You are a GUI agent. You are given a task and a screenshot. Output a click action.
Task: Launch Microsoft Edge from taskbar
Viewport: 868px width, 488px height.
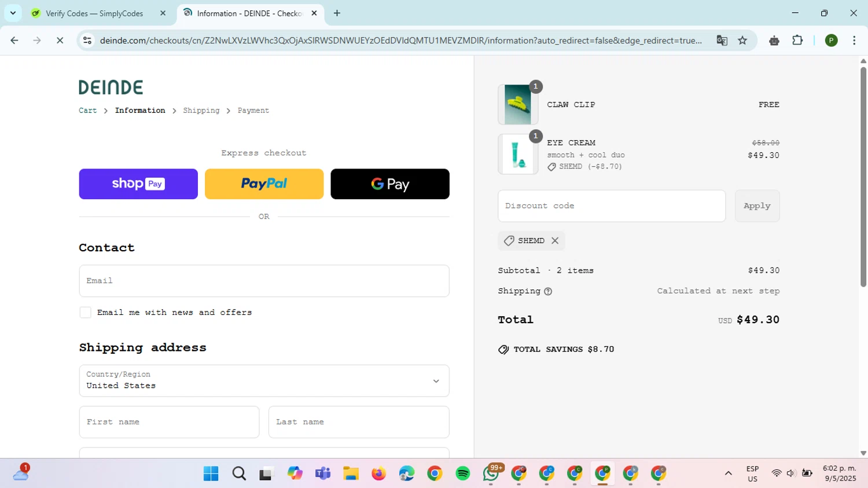click(407, 474)
